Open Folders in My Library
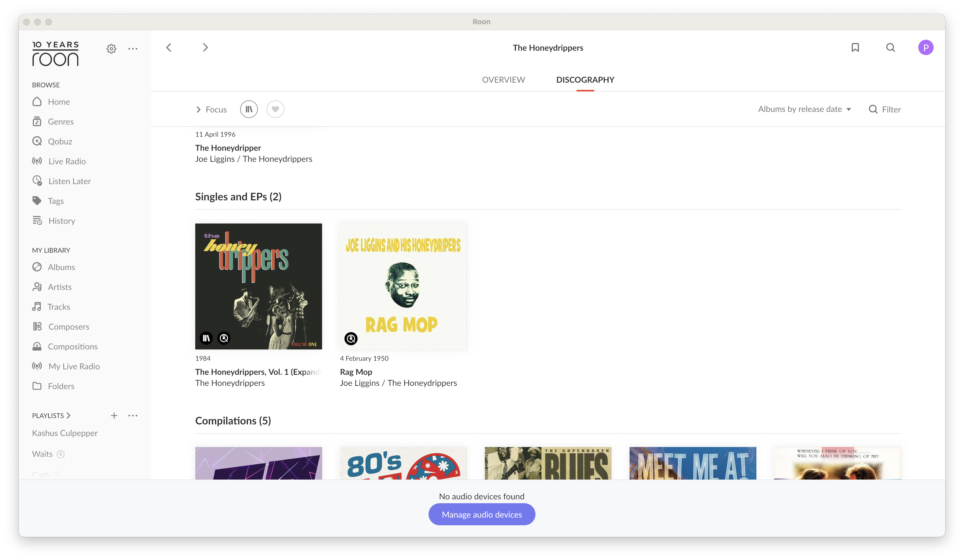 53,386
